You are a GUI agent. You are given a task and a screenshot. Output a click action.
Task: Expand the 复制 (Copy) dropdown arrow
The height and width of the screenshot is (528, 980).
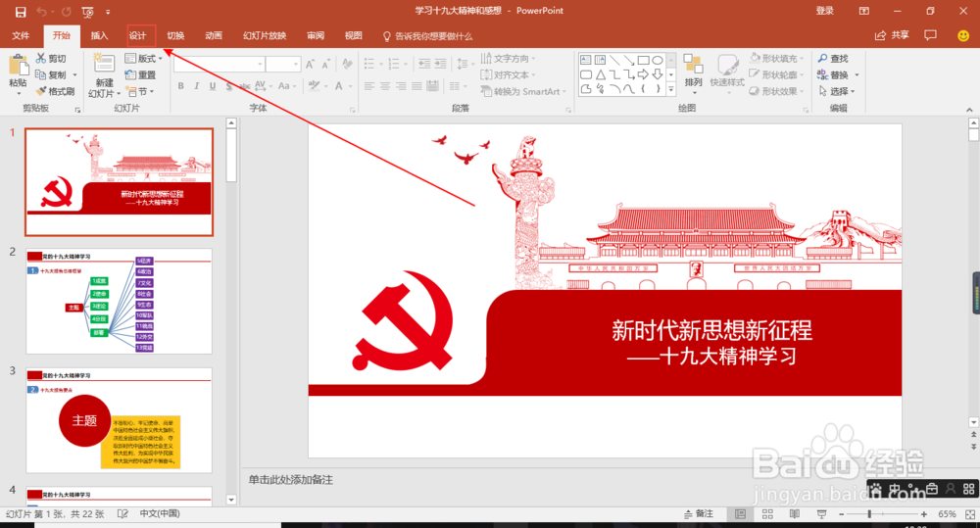point(75,75)
